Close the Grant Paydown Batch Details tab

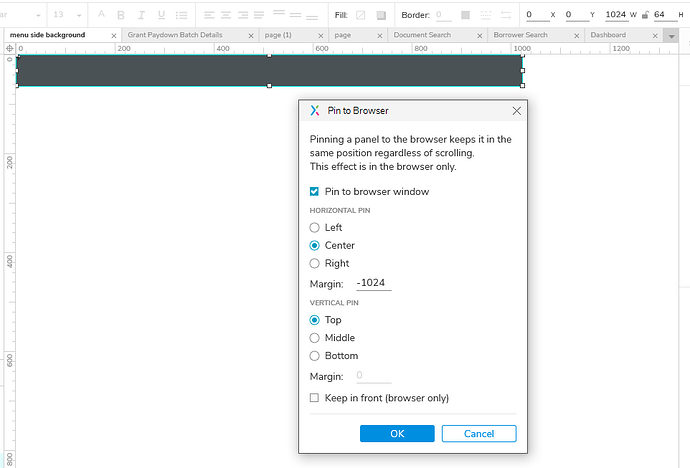pyautogui.click(x=251, y=36)
